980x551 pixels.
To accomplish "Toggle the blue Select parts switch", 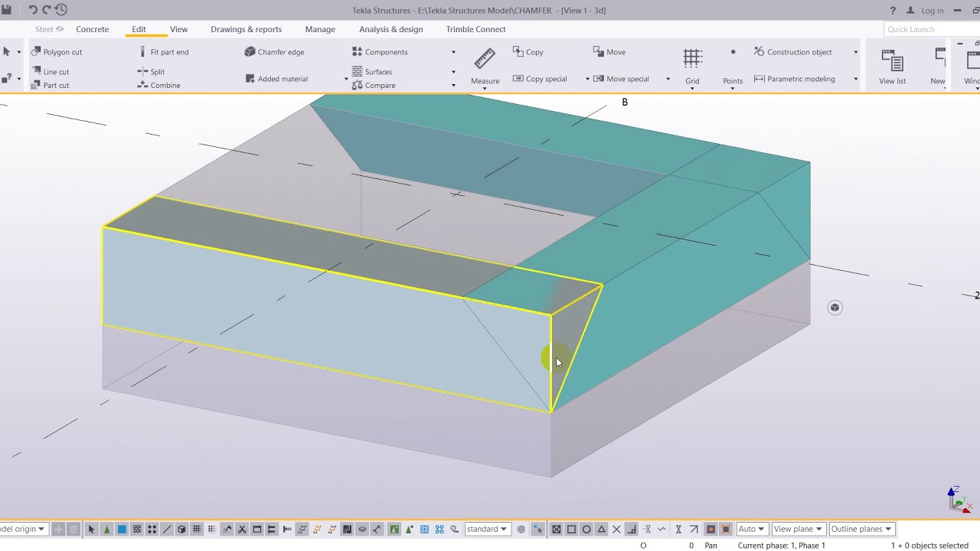I will (x=122, y=529).
